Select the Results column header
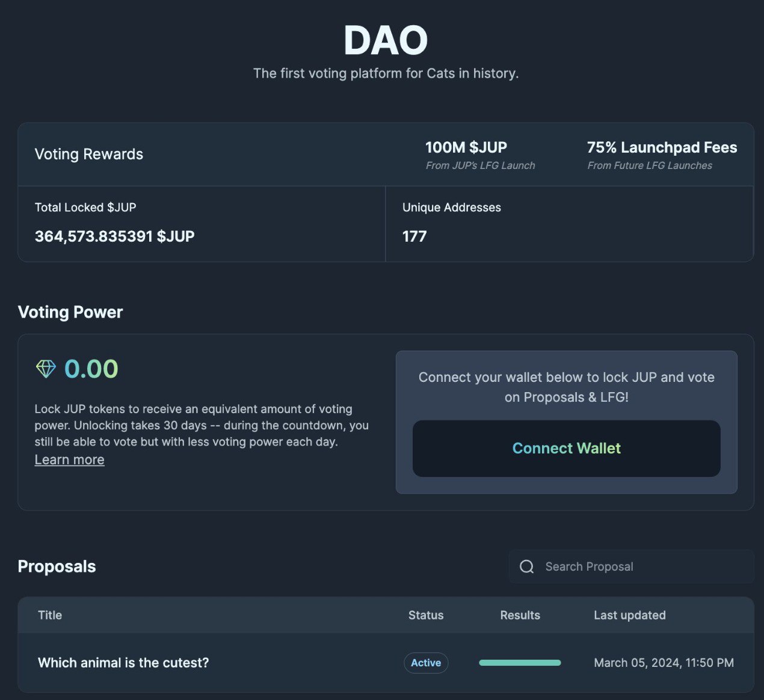Screen dimensions: 764x700 pyautogui.click(x=520, y=615)
